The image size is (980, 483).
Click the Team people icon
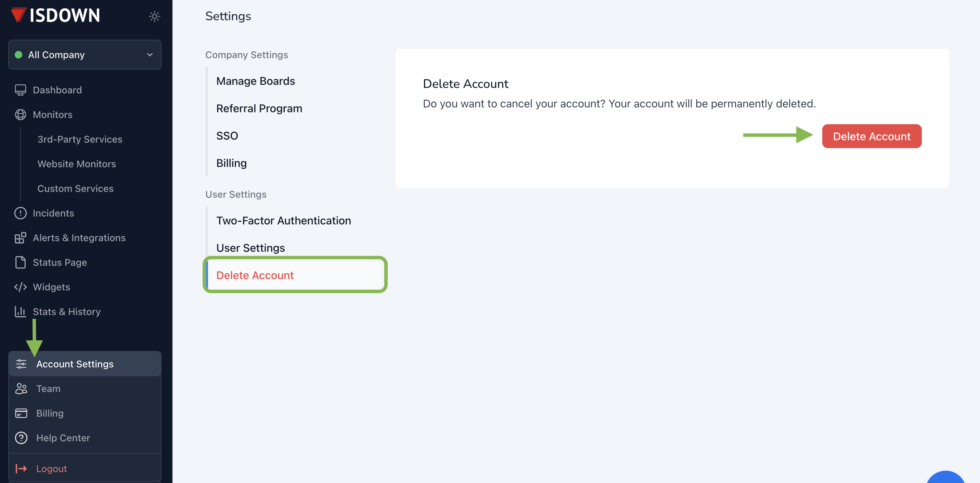[21, 389]
